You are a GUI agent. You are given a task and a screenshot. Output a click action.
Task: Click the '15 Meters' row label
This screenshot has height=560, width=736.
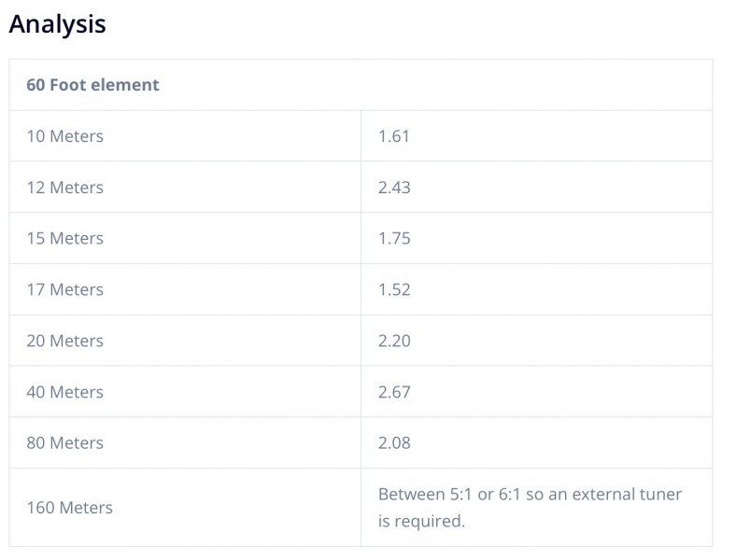click(x=64, y=239)
